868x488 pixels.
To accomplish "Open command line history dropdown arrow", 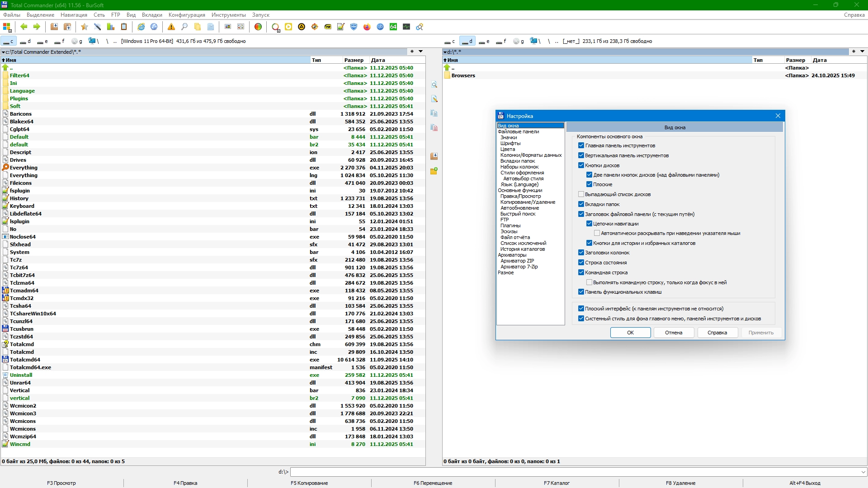I will point(863,472).
